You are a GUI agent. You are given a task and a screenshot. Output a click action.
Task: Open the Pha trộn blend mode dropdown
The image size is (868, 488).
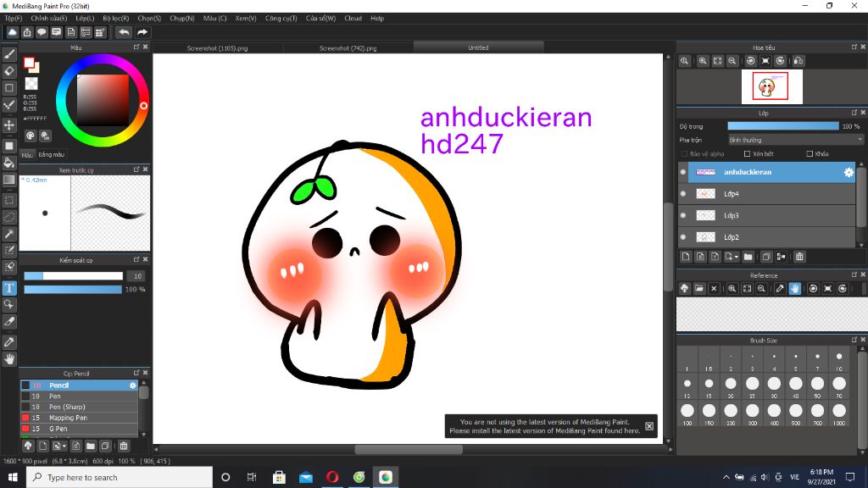796,140
